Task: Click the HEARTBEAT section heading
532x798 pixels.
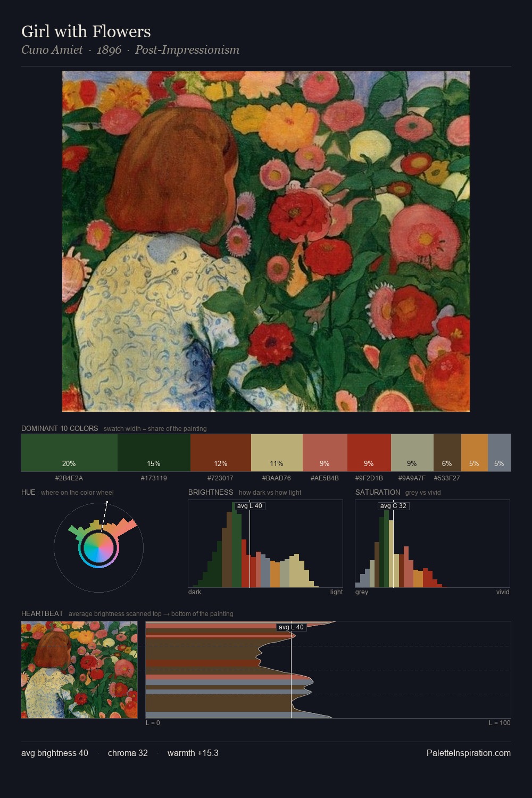Action: [42, 613]
